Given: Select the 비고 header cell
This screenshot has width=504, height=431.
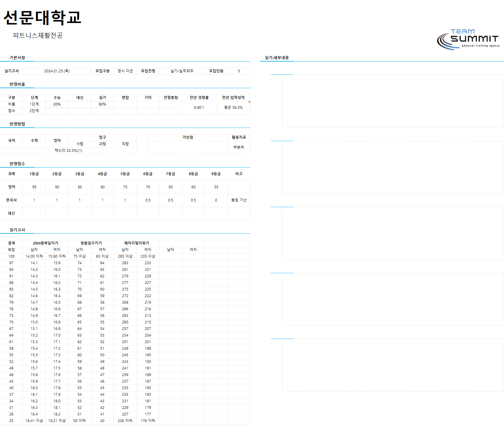Looking at the screenshot, I should coord(239,174).
